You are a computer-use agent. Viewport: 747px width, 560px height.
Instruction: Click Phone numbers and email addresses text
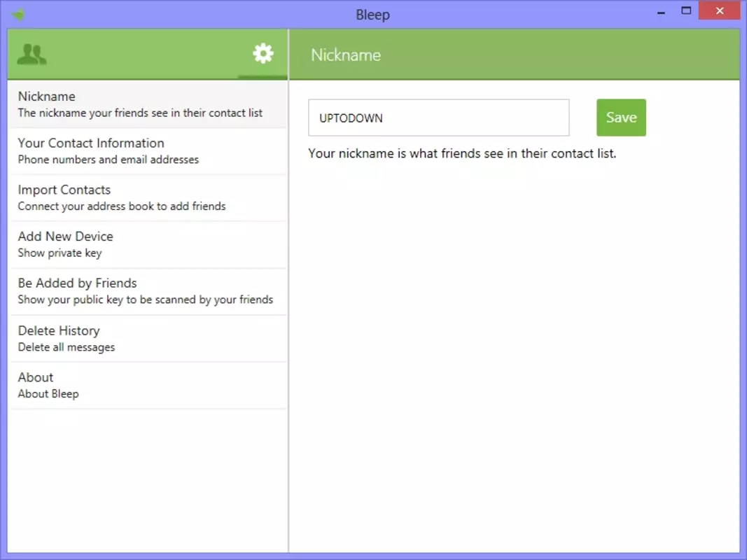[x=108, y=160]
